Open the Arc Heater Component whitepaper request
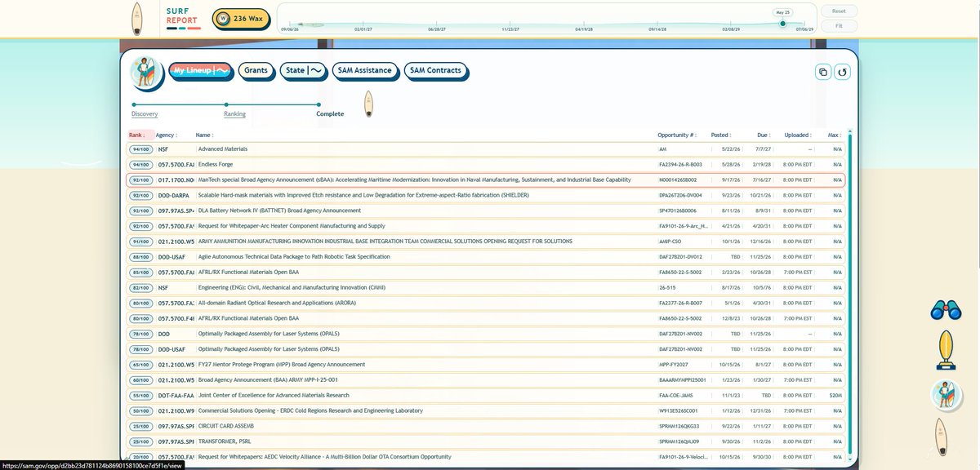Image resolution: width=980 pixels, height=470 pixels. pyautogui.click(x=486, y=226)
